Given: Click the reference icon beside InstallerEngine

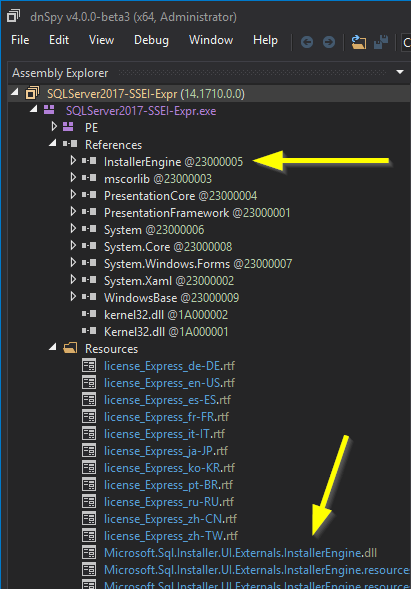Looking at the screenshot, I should pyautogui.click(x=89, y=161).
